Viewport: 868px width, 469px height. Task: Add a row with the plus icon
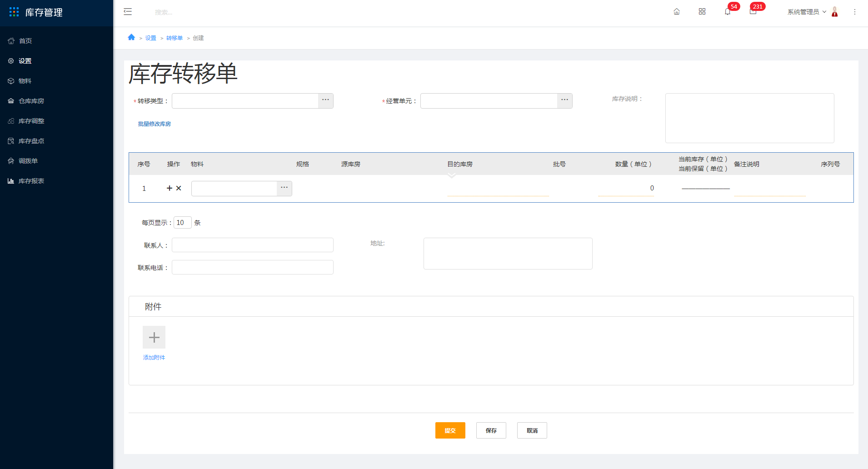pos(170,188)
